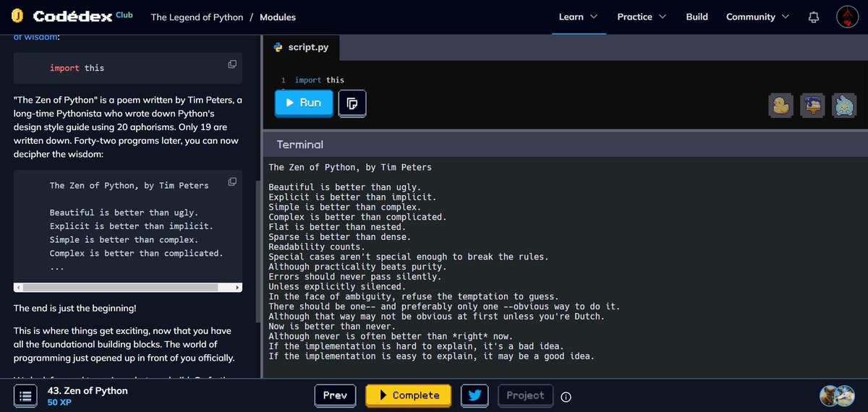Go to The Legend of Python course
This screenshot has height=412, width=868.
tap(197, 17)
